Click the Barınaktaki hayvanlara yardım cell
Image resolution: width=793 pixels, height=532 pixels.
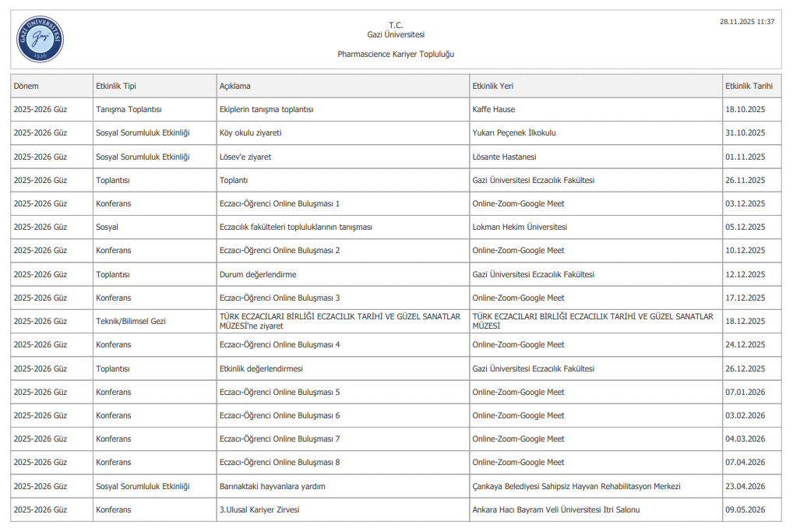(272, 486)
